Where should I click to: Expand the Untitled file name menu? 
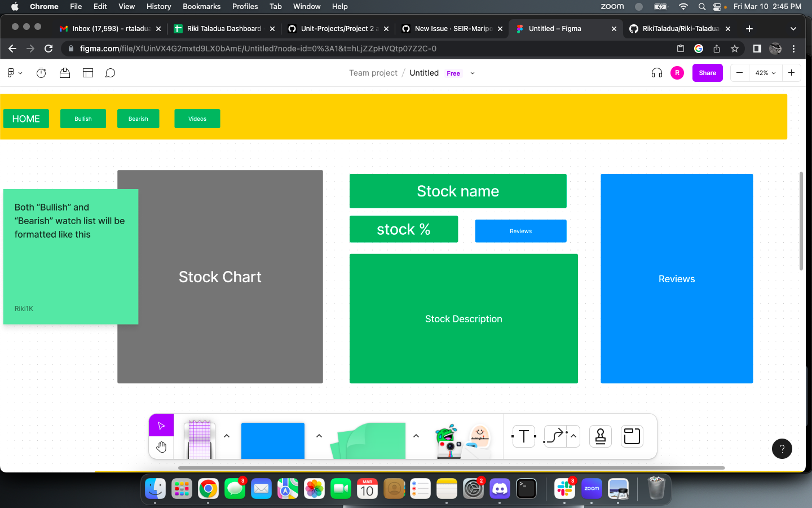tap(473, 73)
